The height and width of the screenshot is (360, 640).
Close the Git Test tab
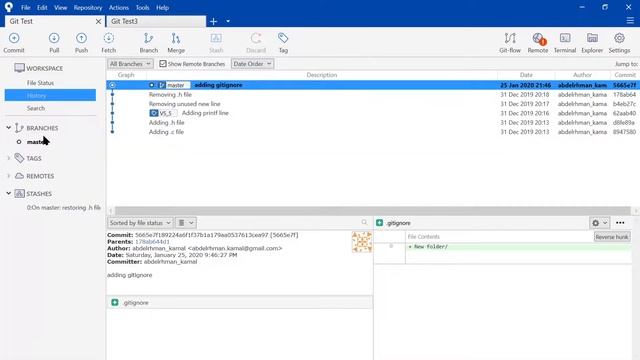(98, 21)
